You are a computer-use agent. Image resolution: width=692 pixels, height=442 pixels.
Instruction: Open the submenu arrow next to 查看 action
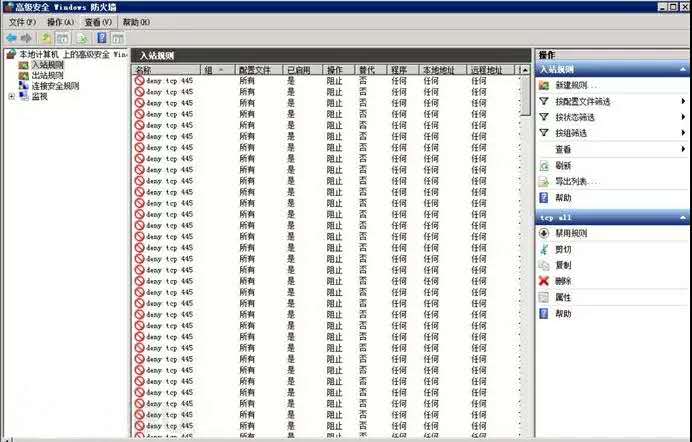683,150
